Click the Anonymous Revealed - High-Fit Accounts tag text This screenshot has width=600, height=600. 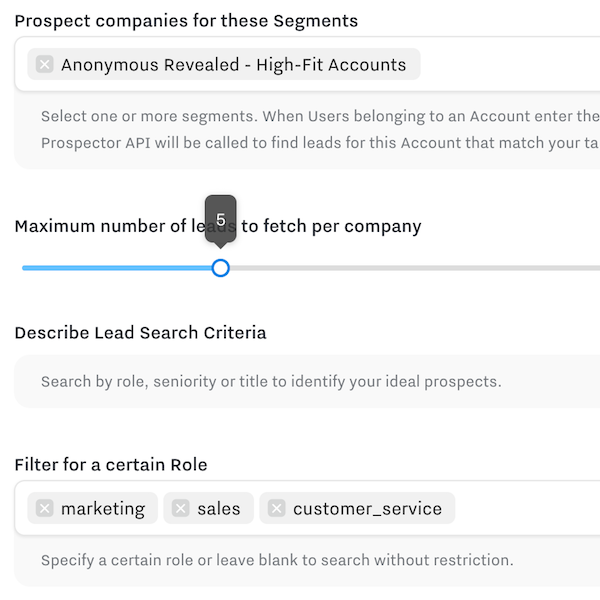click(233, 65)
